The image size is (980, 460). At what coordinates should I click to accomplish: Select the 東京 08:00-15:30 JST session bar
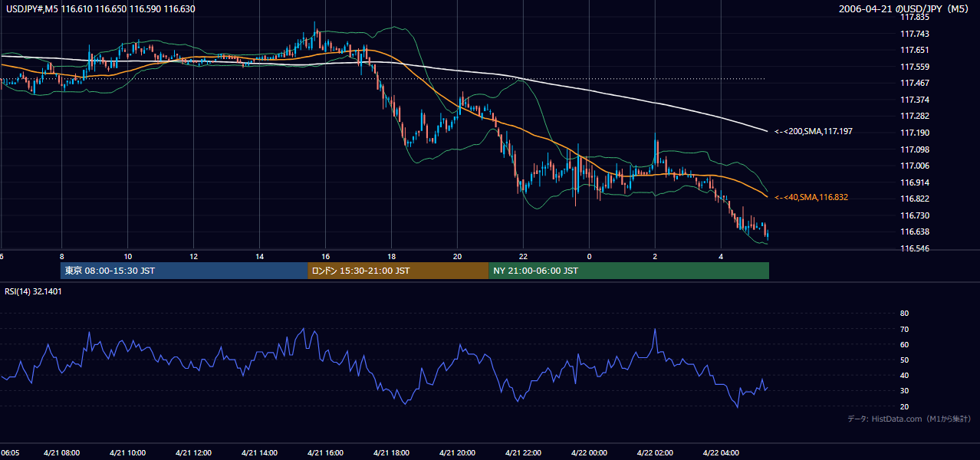pyautogui.click(x=184, y=271)
